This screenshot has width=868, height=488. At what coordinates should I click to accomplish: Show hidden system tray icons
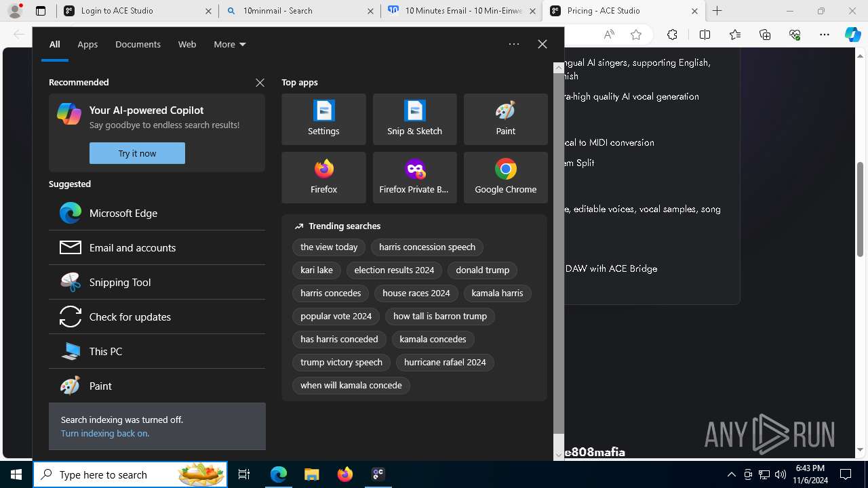pos(731,474)
